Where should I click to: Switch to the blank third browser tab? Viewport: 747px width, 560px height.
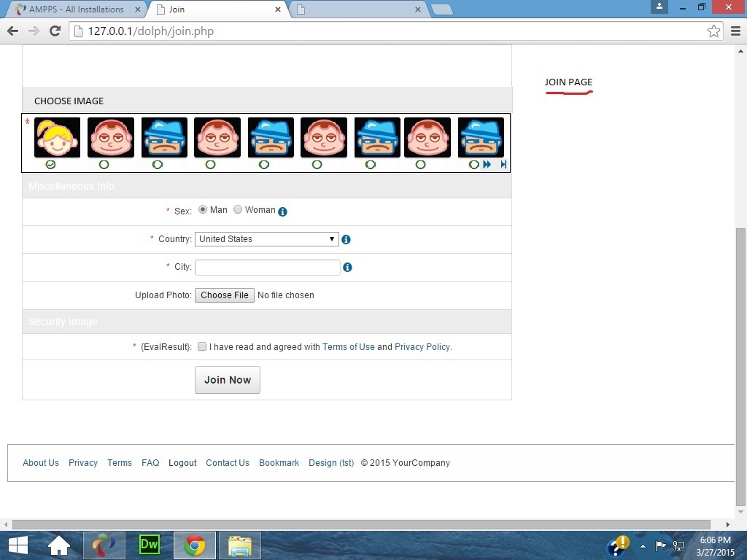click(357, 9)
